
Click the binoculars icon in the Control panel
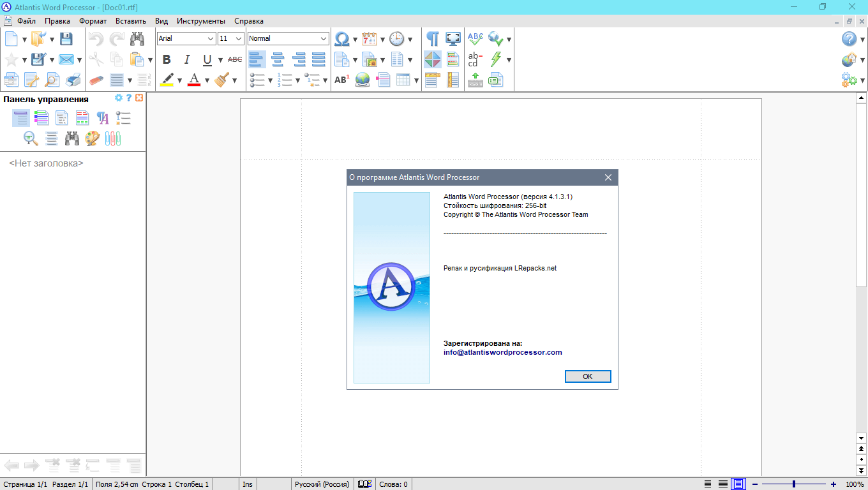click(72, 138)
